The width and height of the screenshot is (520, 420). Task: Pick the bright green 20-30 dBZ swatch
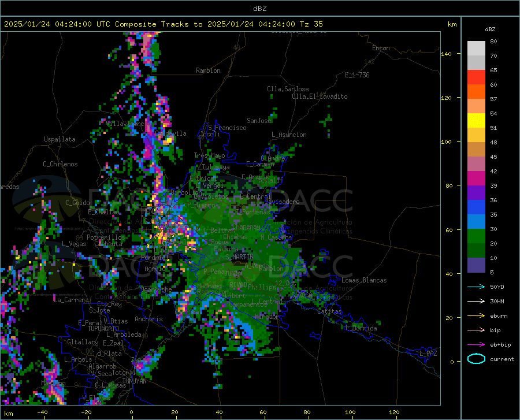click(x=476, y=236)
